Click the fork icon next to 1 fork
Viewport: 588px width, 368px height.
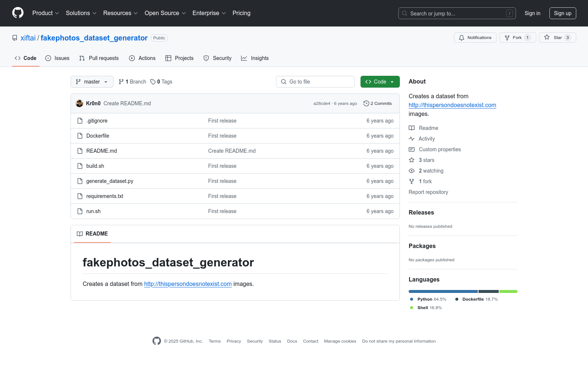tap(412, 181)
